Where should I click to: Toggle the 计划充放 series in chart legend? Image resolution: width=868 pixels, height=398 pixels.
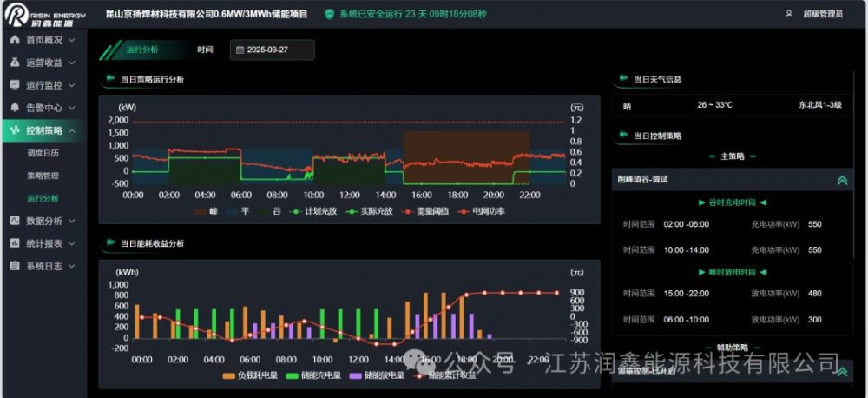314,211
